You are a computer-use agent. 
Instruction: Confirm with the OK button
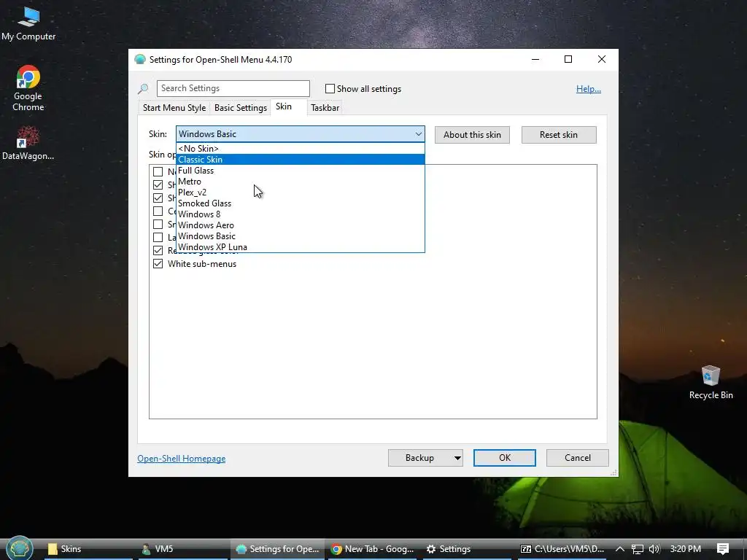pos(505,458)
